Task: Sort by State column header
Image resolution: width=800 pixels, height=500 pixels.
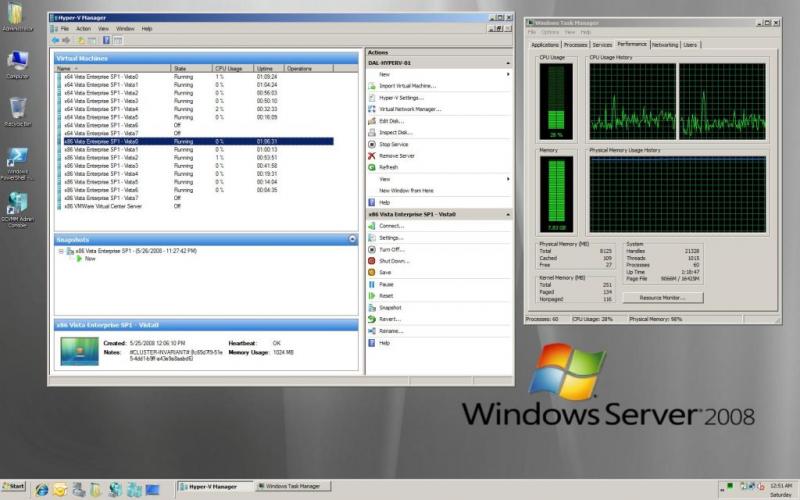Action: coord(192,68)
